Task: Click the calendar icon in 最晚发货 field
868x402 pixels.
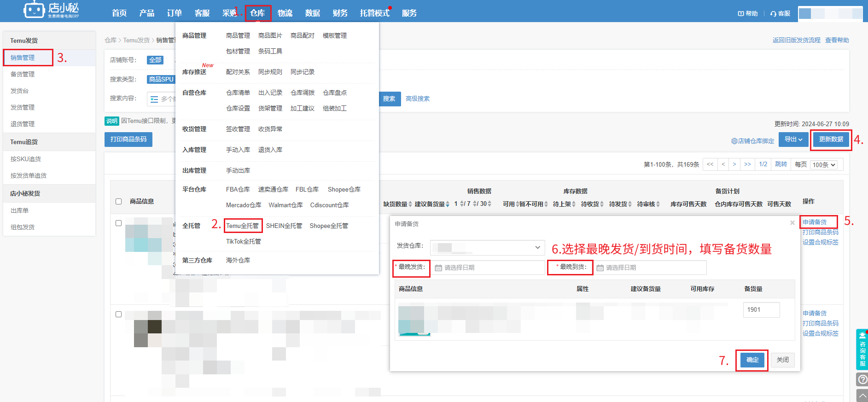Action: [438, 268]
